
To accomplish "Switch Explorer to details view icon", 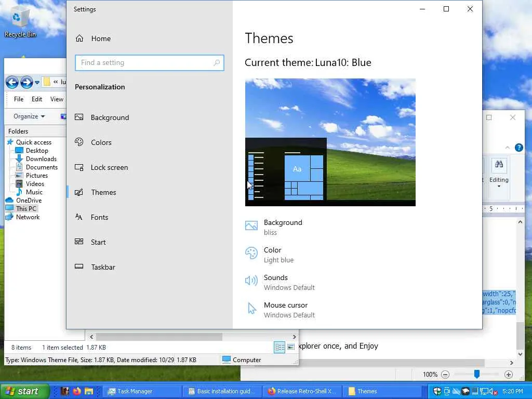I will pos(280,347).
